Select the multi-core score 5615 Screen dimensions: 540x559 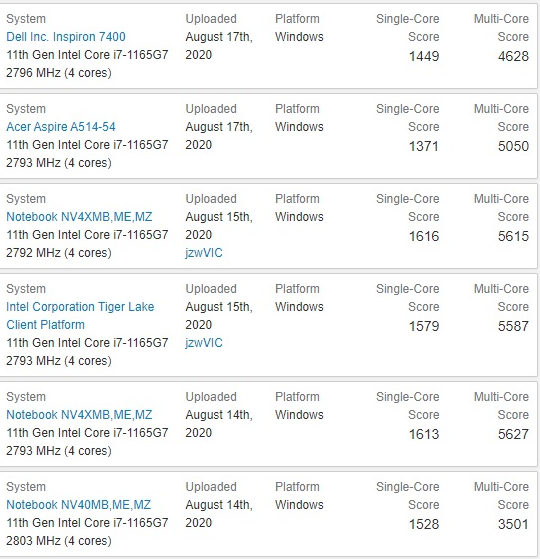(513, 236)
